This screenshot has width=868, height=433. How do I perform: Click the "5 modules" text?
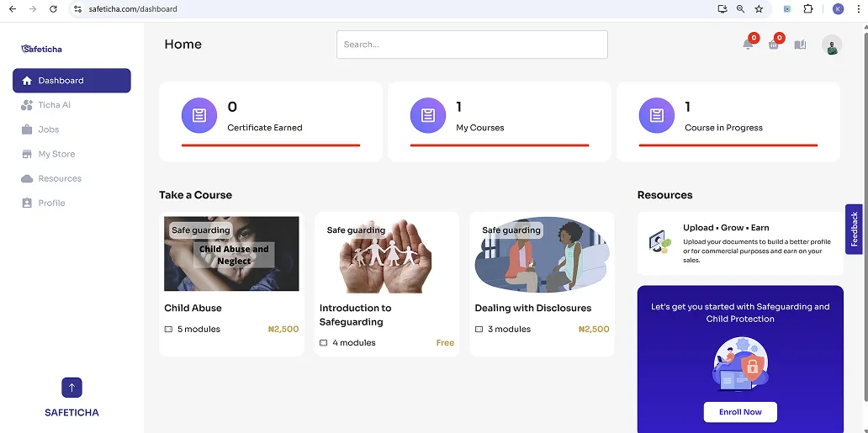(x=198, y=330)
